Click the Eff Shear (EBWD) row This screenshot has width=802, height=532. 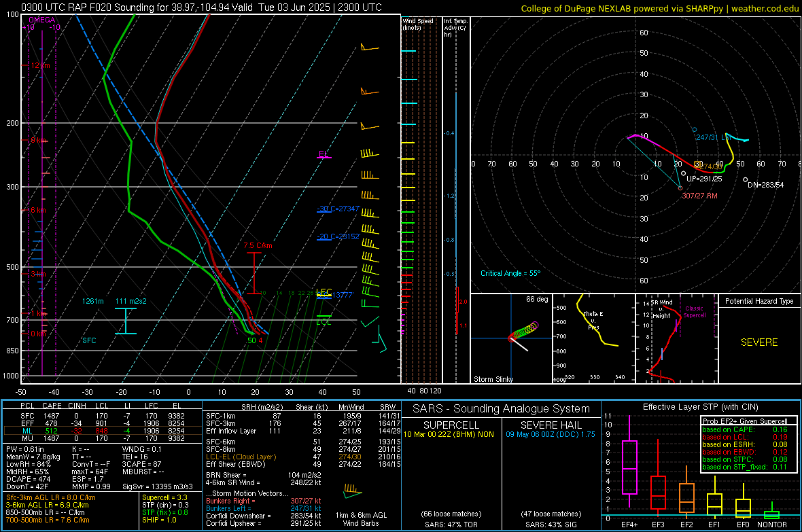point(303,465)
